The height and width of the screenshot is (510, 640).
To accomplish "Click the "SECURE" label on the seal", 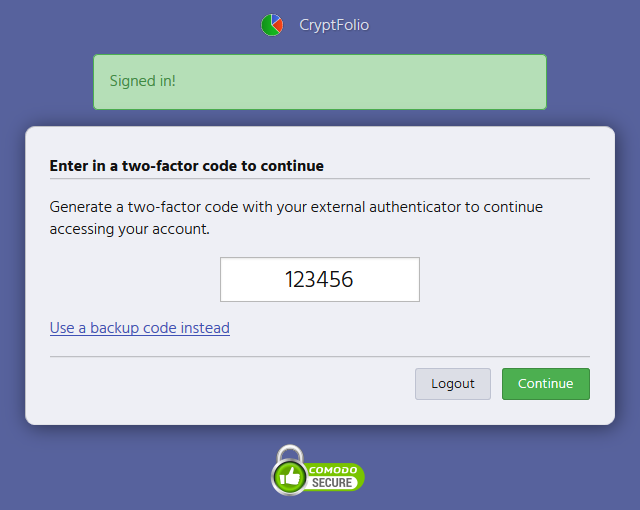I will pos(331,483).
